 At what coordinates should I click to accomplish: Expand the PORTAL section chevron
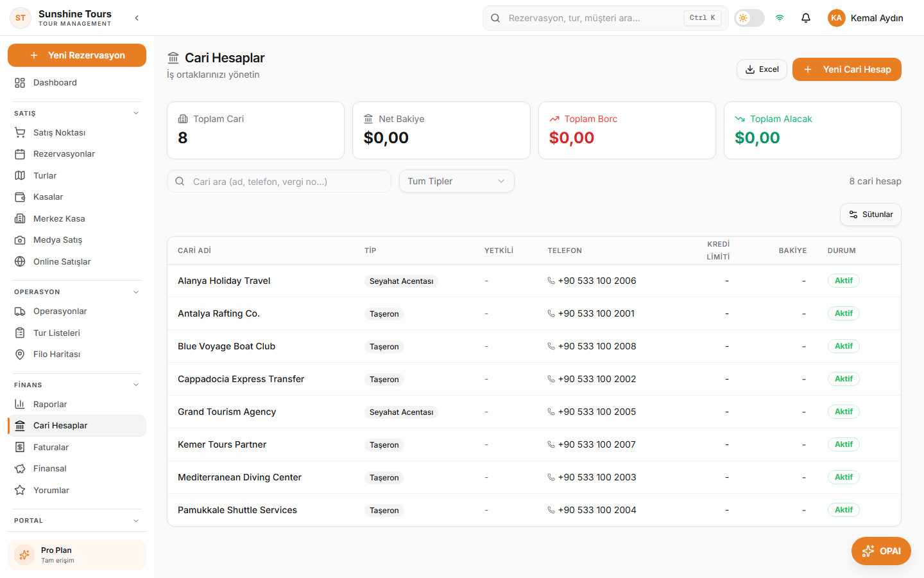click(136, 521)
